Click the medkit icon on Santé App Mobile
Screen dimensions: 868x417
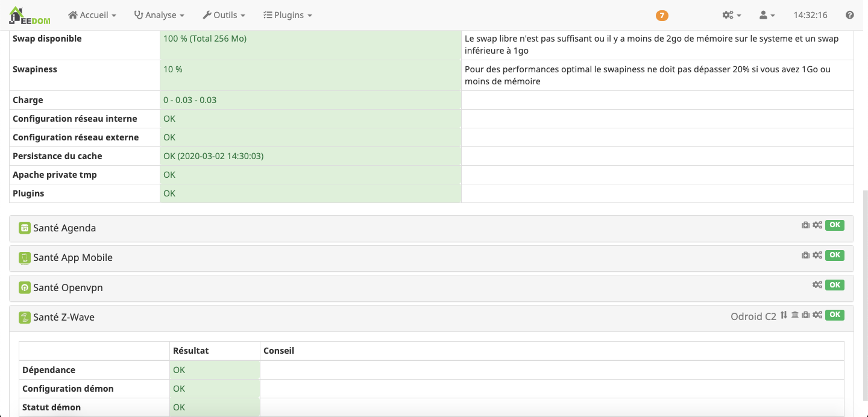[805, 255]
